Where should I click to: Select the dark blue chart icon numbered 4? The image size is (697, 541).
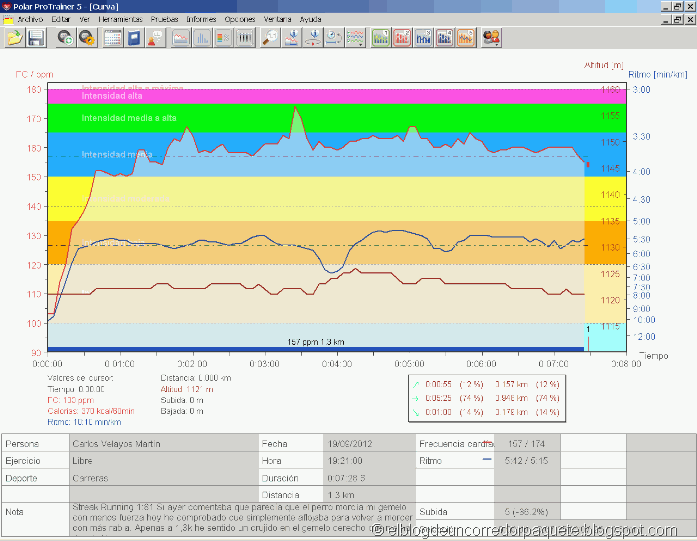445,38
